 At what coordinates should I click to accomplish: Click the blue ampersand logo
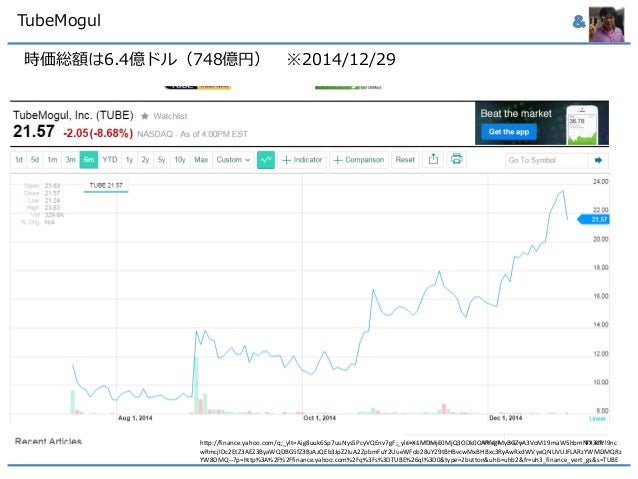tap(579, 22)
